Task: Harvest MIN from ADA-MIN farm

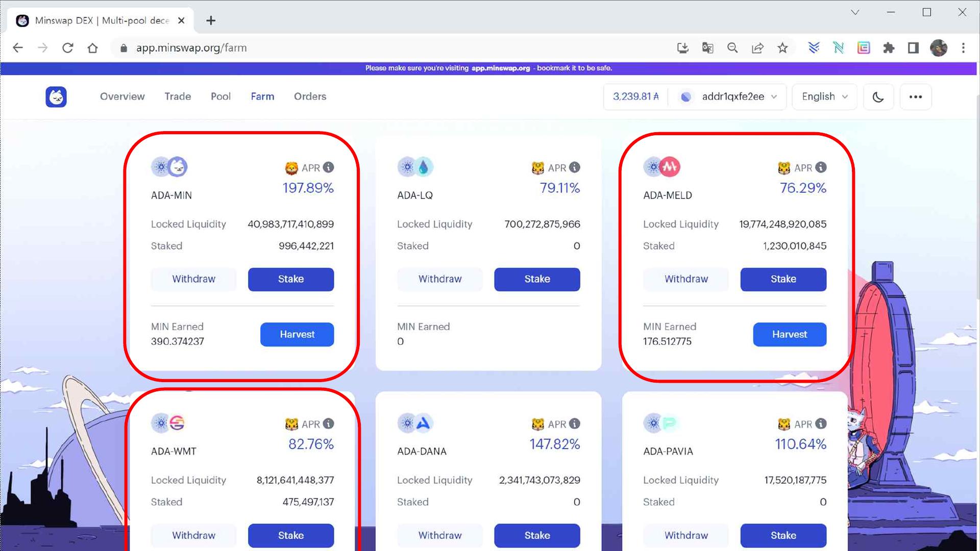Action: pos(297,334)
